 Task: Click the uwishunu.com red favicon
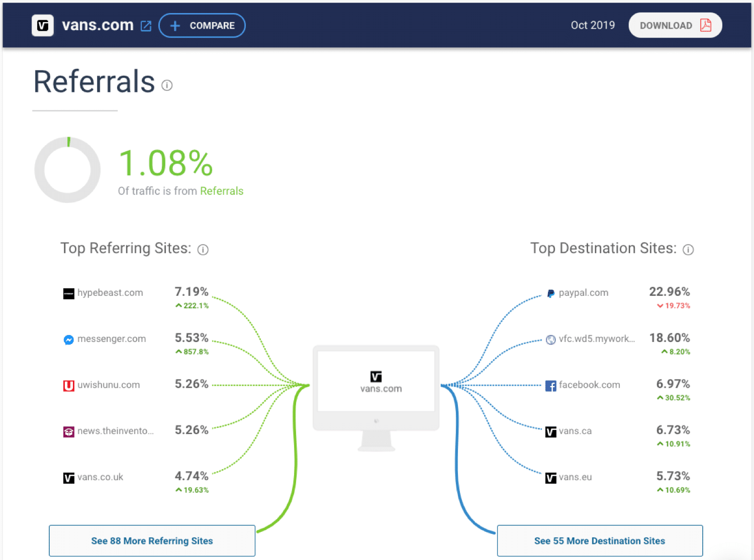tap(68, 386)
